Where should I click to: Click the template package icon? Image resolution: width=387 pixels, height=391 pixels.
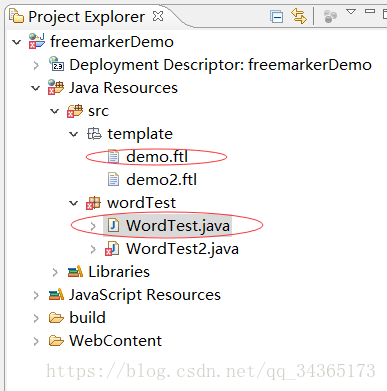coord(94,134)
